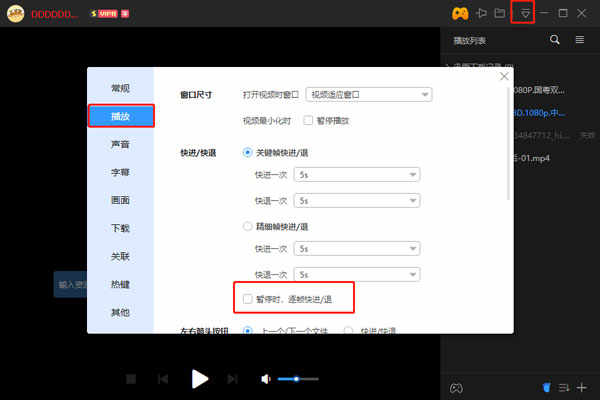Click the settings dialog vertical scrollbar
Screen dimensions: 600x400
tap(508, 144)
